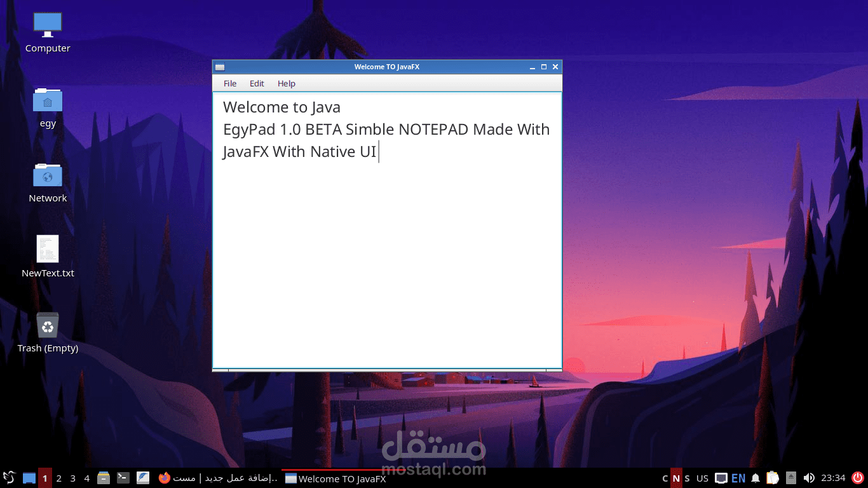
Task: Launch the feather text editor from the taskbar
Action: [143, 478]
